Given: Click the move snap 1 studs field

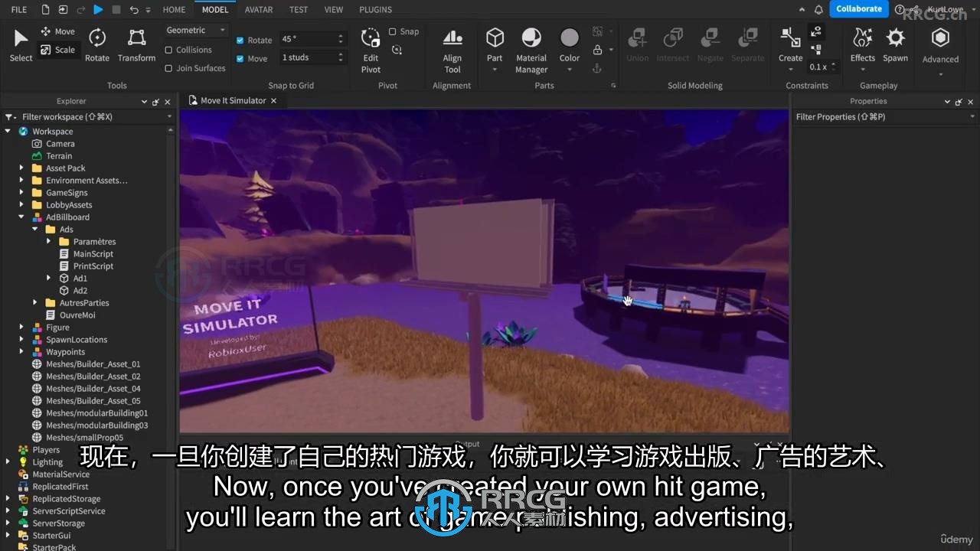Looking at the screenshot, I should coord(313,57).
